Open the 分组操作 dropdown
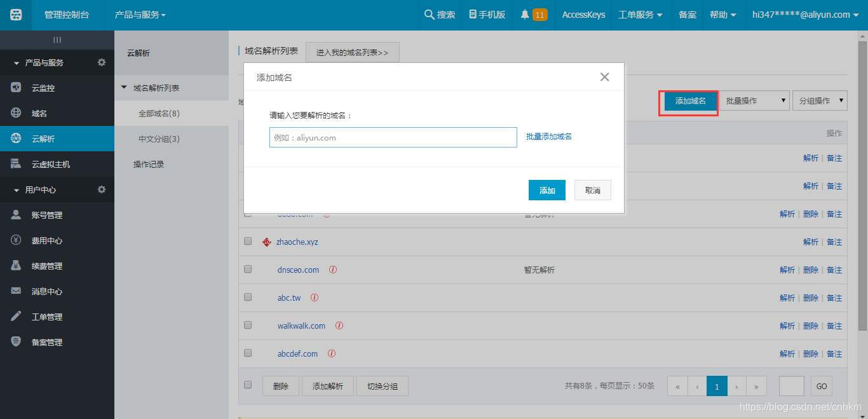 820,100
